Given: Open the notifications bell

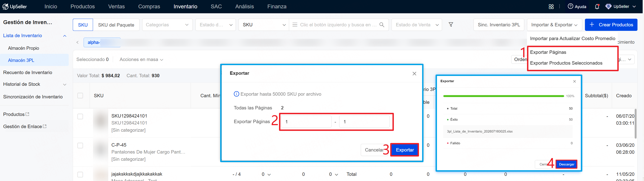Looking at the screenshot, I should 597,7.
